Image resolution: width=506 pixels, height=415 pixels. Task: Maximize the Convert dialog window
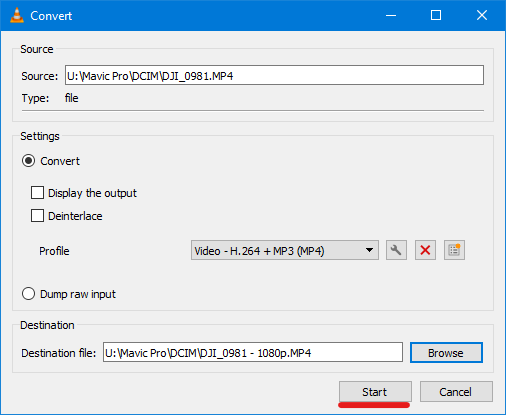pyautogui.click(x=436, y=15)
